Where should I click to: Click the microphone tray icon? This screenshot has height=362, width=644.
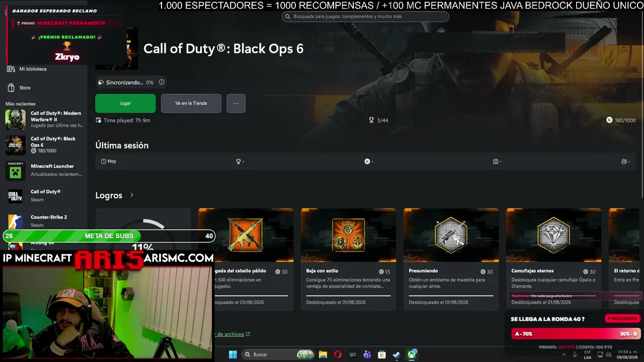(x=575, y=354)
